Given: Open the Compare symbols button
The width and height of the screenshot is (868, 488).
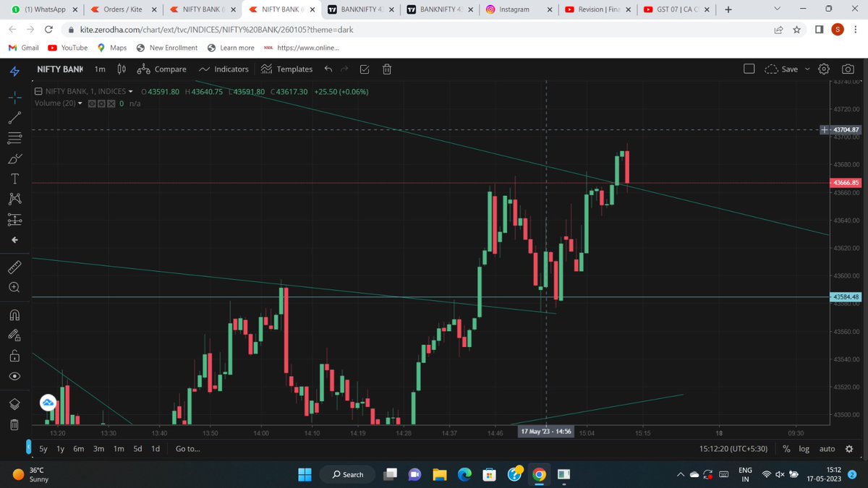Looking at the screenshot, I should [x=161, y=69].
